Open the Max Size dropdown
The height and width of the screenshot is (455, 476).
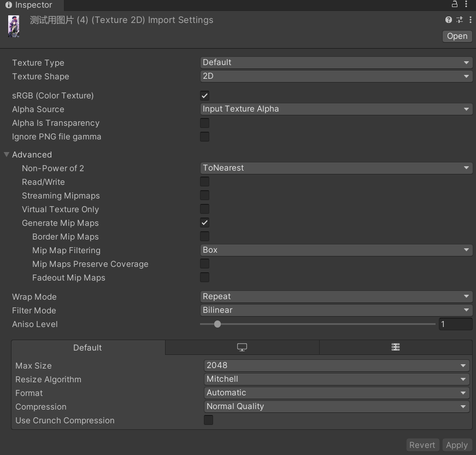coord(337,365)
